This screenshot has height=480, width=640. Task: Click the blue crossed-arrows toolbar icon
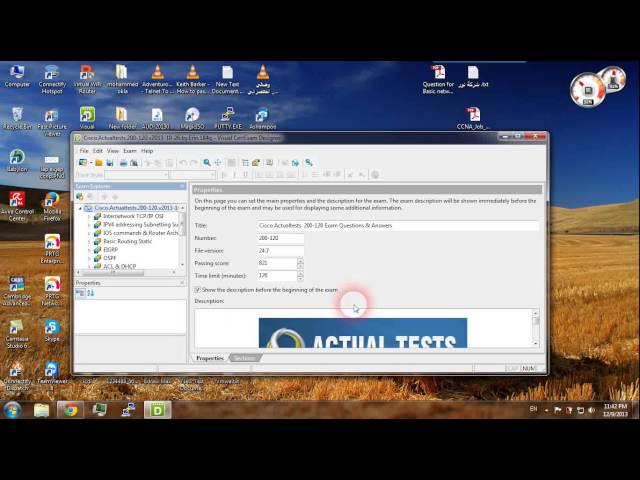point(218,163)
